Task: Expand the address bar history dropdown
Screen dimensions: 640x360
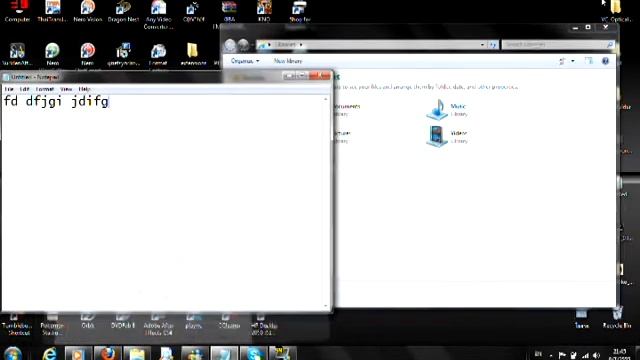Action: pos(482,44)
